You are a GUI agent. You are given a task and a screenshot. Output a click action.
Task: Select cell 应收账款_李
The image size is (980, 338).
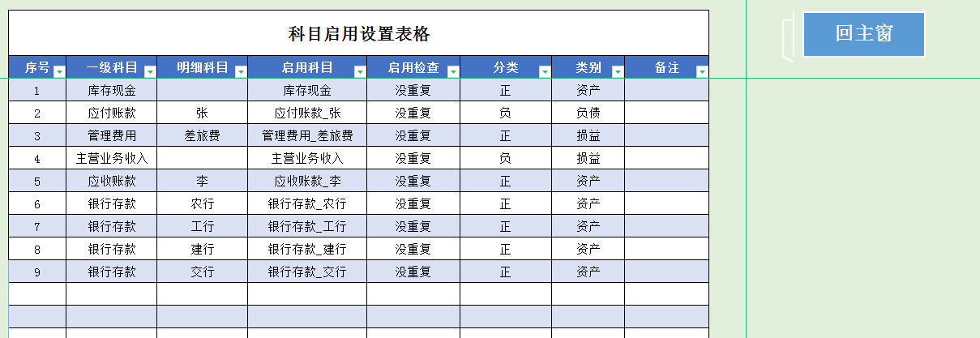click(307, 181)
